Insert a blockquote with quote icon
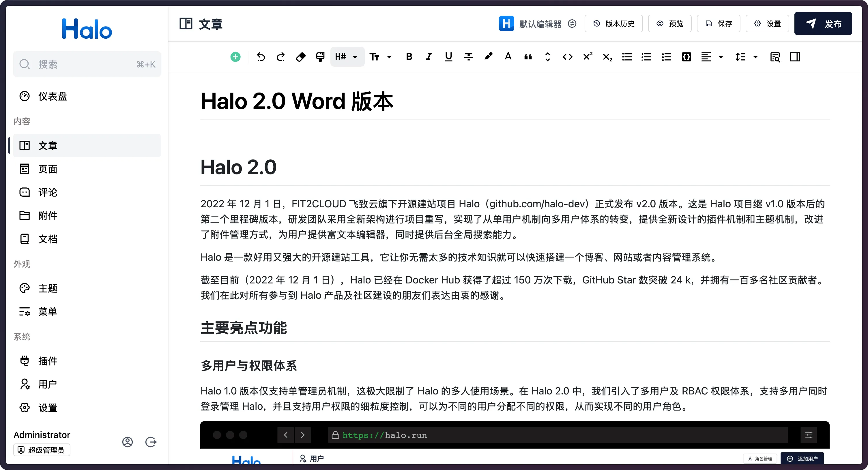 click(x=528, y=57)
